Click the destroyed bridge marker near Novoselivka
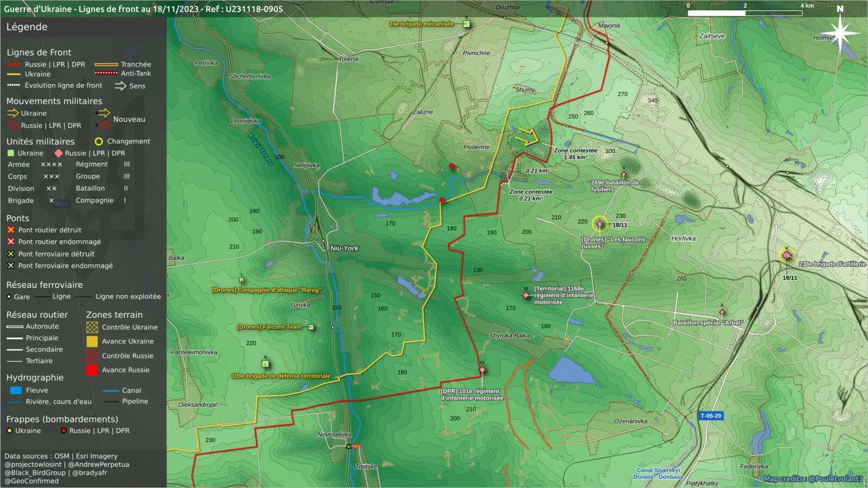The height and width of the screenshot is (488, 868). pyautogui.click(x=356, y=447)
